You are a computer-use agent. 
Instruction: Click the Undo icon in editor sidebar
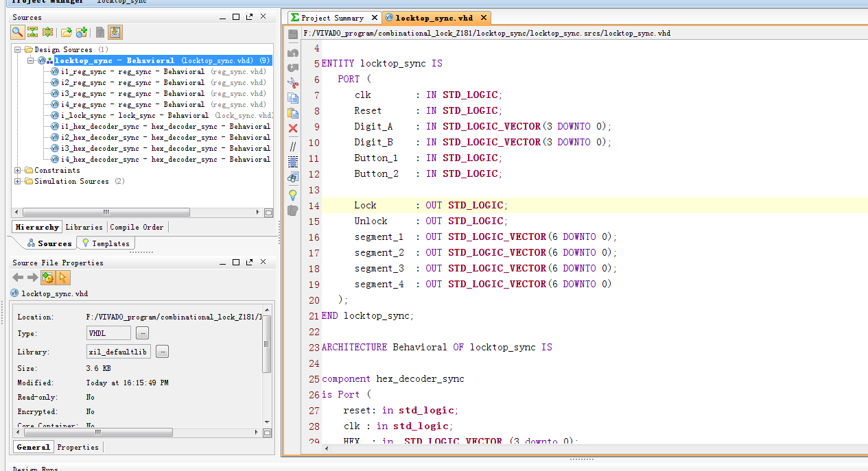point(293,52)
